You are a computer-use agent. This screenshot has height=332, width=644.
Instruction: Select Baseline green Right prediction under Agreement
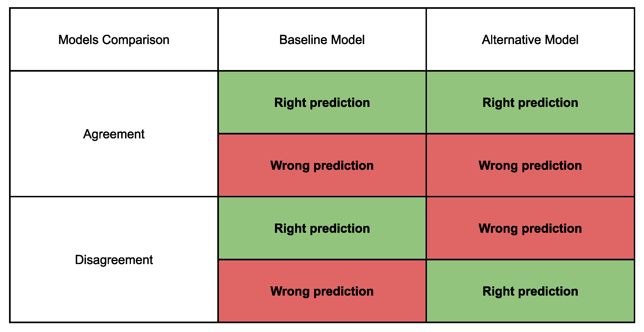coord(322,102)
